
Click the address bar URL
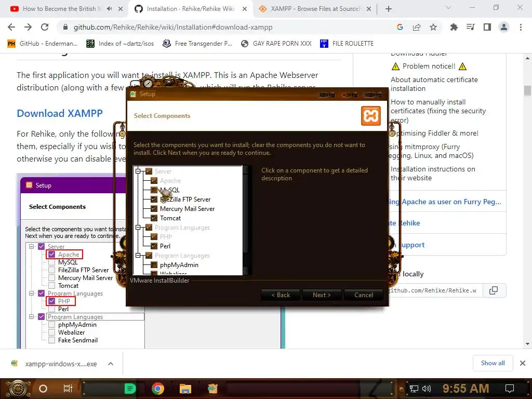173,27
